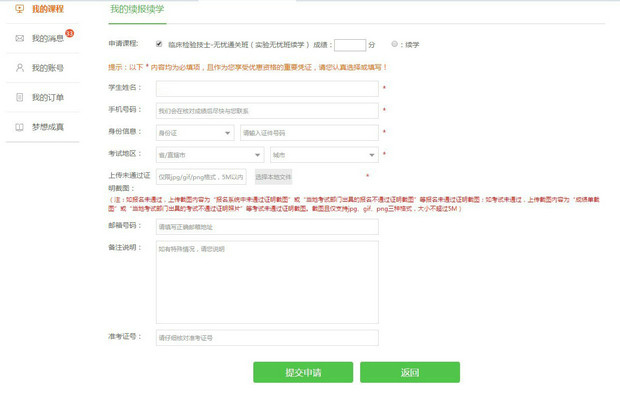Click the 我的课程 sidebar icon
This screenshot has width=620, height=402.
point(19,9)
